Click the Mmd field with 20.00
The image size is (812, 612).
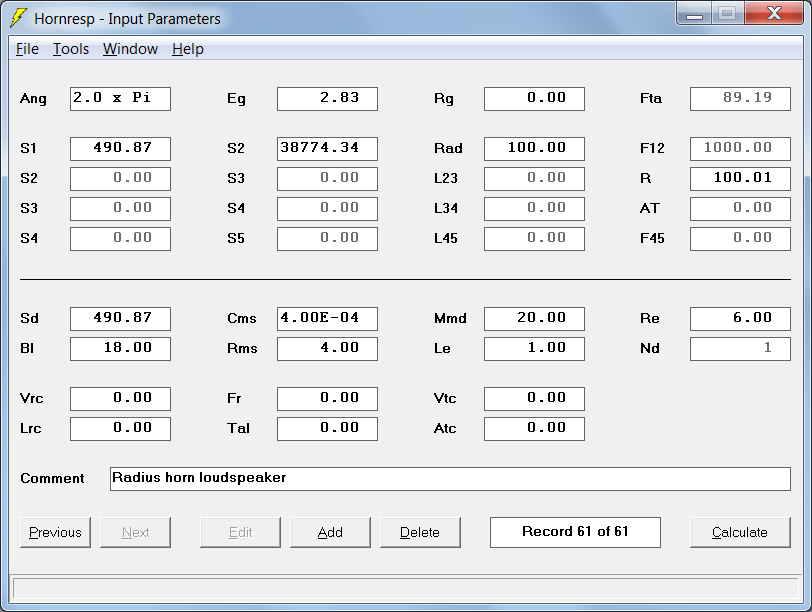tap(534, 318)
